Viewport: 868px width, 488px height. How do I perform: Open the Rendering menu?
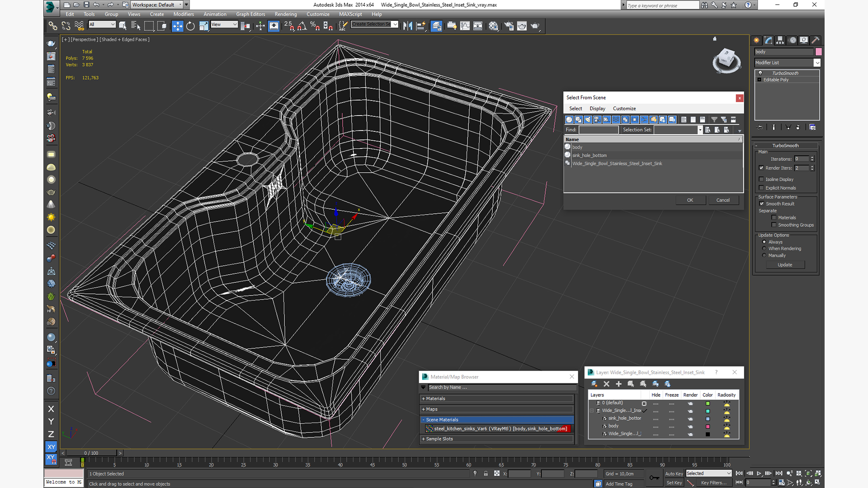(286, 14)
